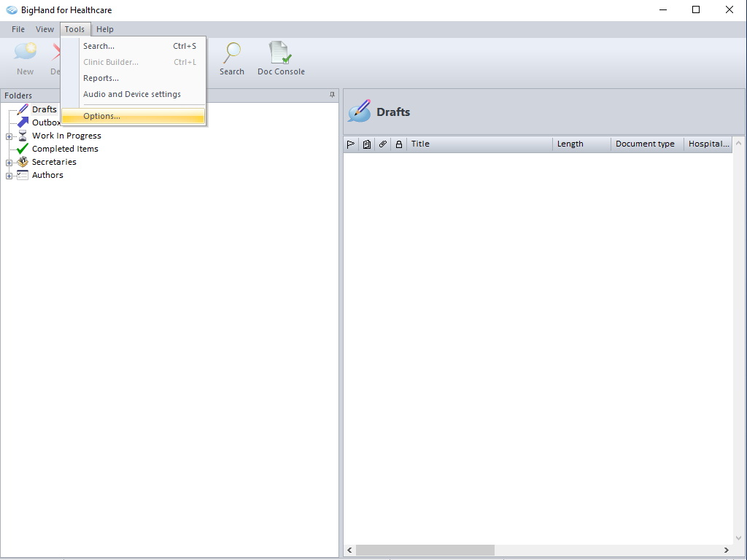The width and height of the screenshot is (747, 560).
Task: Click the large Drafts header icon
Action: point(359,111)
